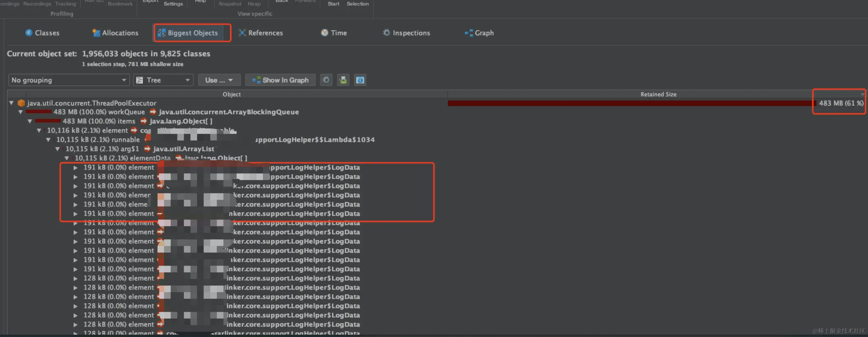Click the red retained size bar for ThreadPoolExecutor
The height and width of the screenshot is (337, 868).
pyautogui.click(x=631, y=103)
